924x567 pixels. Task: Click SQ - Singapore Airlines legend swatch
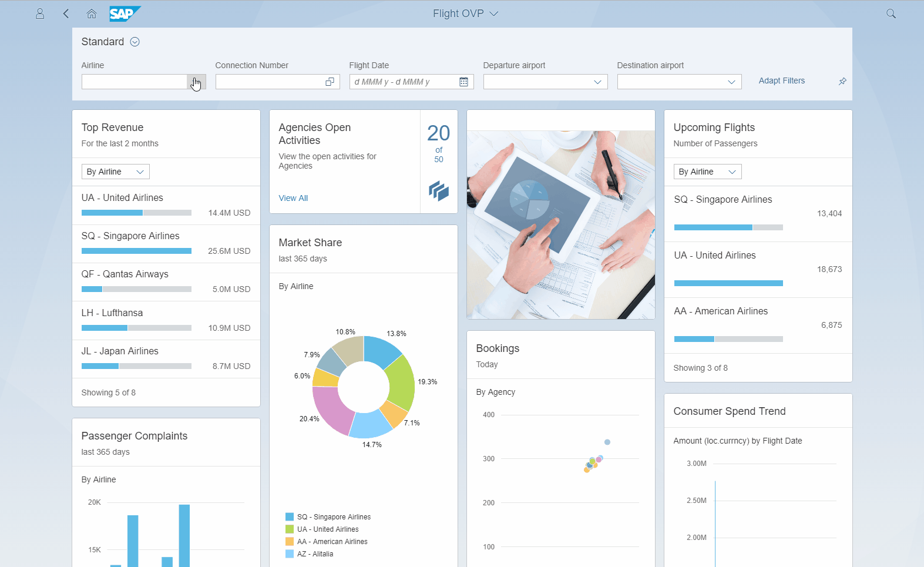(290, 517)
